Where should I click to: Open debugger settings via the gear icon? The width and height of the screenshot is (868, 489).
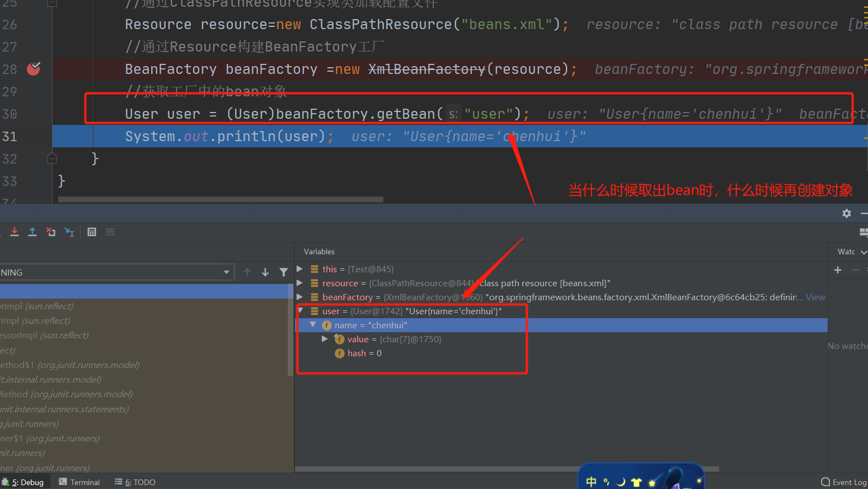click(847, 213)
